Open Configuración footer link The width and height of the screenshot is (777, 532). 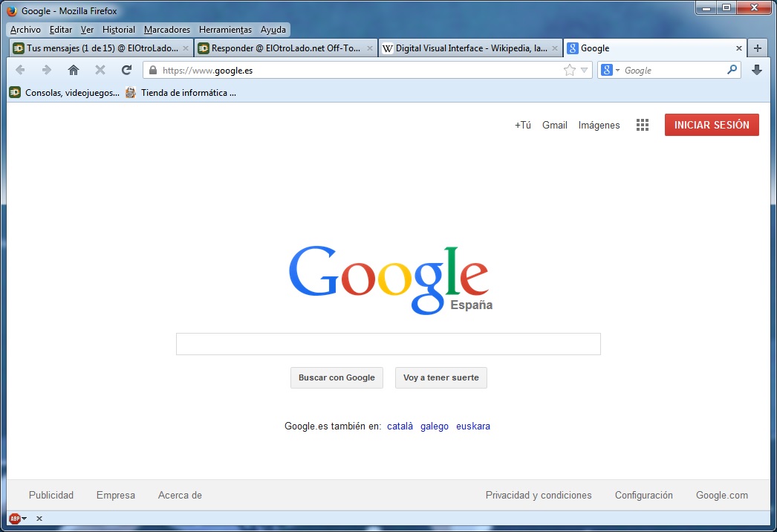644,496
